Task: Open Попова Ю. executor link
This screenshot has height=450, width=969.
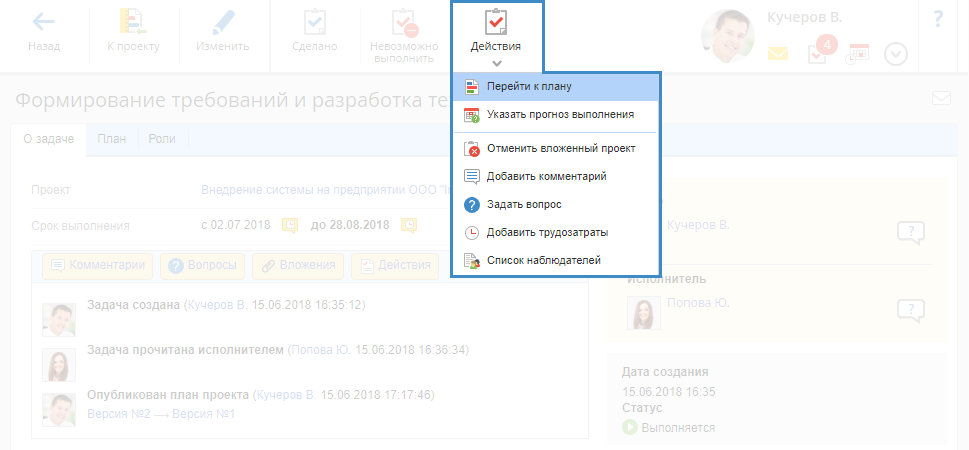Action: pos(698,303)
